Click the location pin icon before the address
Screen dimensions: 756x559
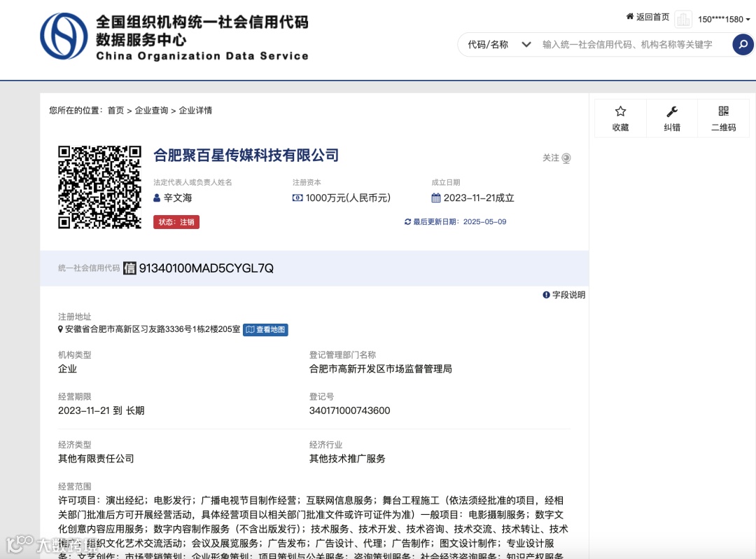(x=60, y=329)
